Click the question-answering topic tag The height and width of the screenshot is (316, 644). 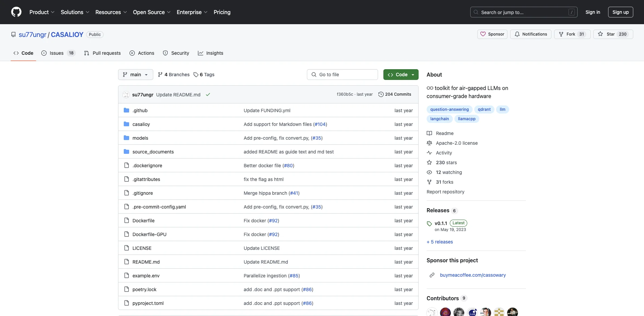(x=449, y=109)
